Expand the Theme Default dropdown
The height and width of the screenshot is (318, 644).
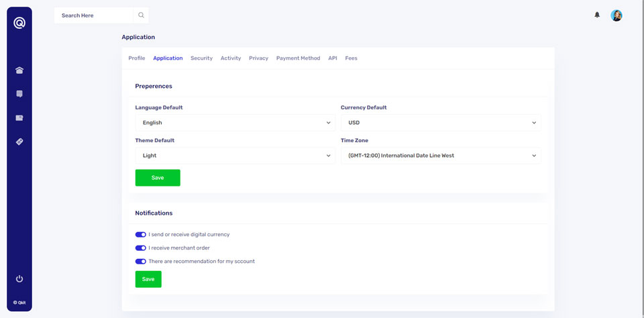235,156
